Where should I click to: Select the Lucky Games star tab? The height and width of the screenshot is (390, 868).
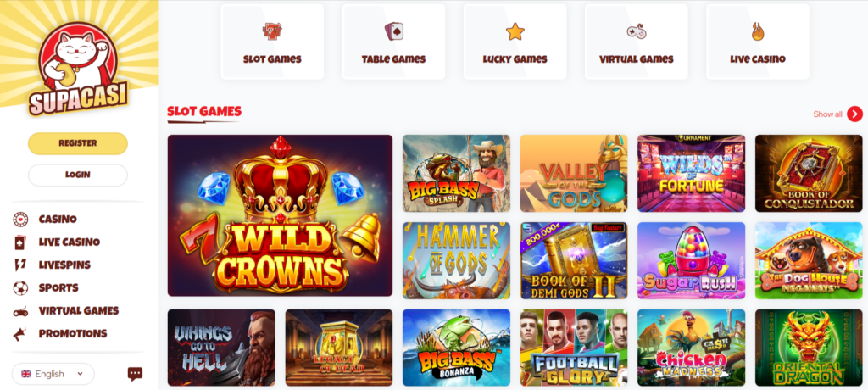(x=515, y=42)
